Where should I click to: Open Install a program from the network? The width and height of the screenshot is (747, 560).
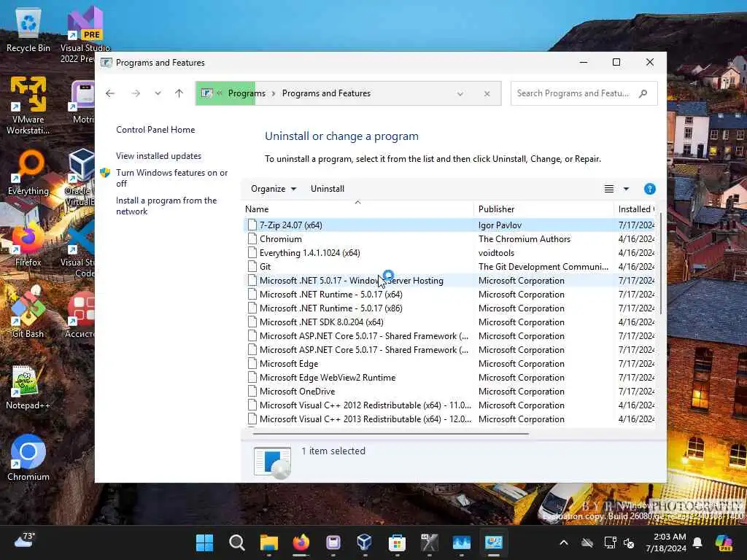pos(166,206)
